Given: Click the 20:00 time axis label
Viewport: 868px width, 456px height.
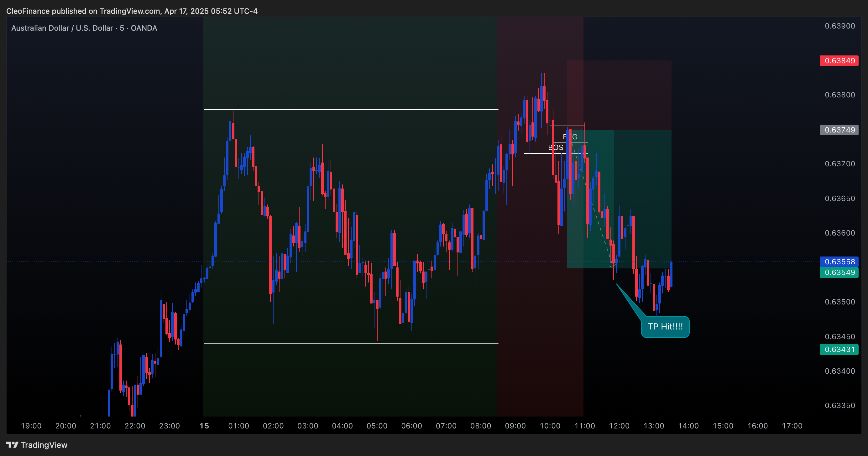Looking at the screenshot, I should [x=66, y=426].
